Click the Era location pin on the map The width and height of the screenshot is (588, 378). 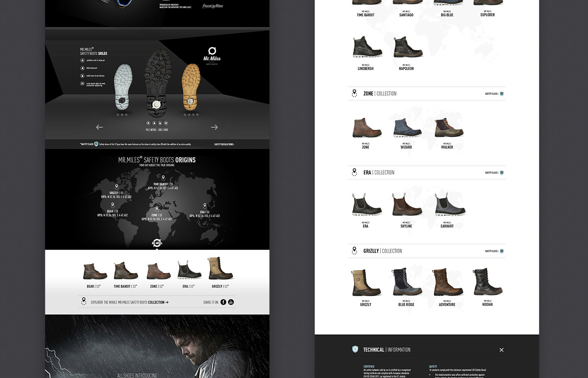click(x=205, y=206)
